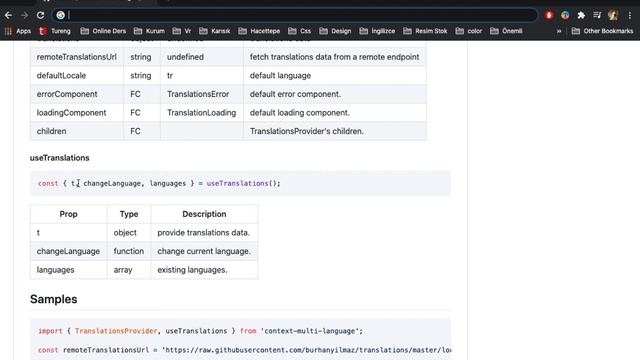Viewport: 640px width, 360px height.
Task: Click the remoteTranslationsUrl githubusercontent URL string
Action: click(306, 350)
